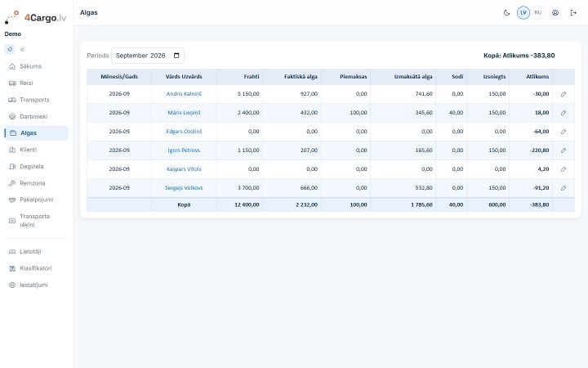This screenshot has width=588, height=368.
Task: Open Edgars Ozoliņš employee link
Action: (x=184, y=132)
